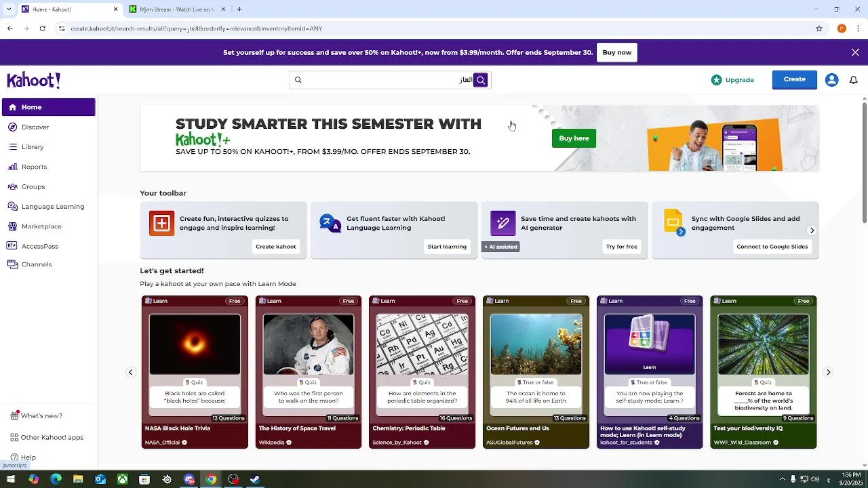Reload the page
This screenshot has width=868, height=488.
click(42, 28)
